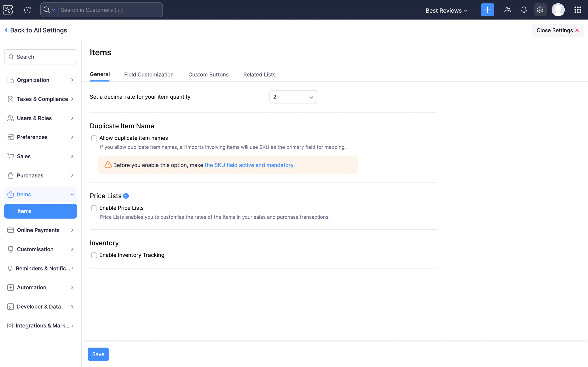Screen dimensions: 588x367
Task: Open the SKU field active and mandatory link
Action: click(249, 165)
